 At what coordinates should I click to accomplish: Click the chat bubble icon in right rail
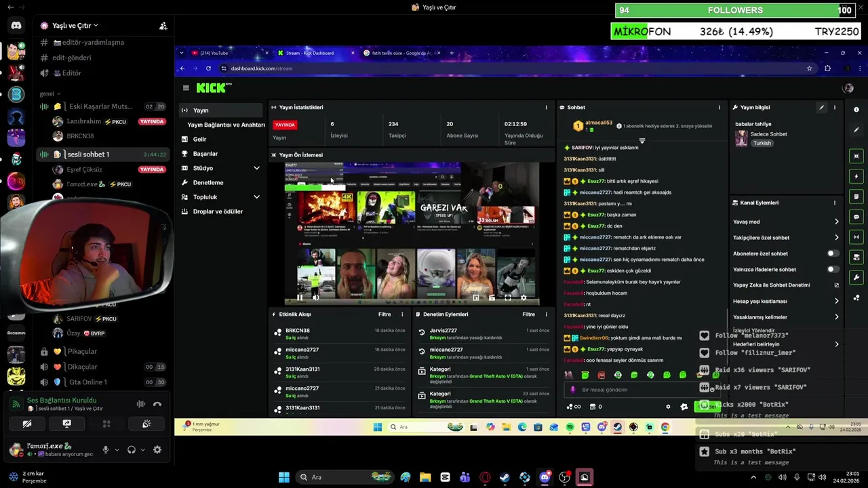(x=856, y=217)
